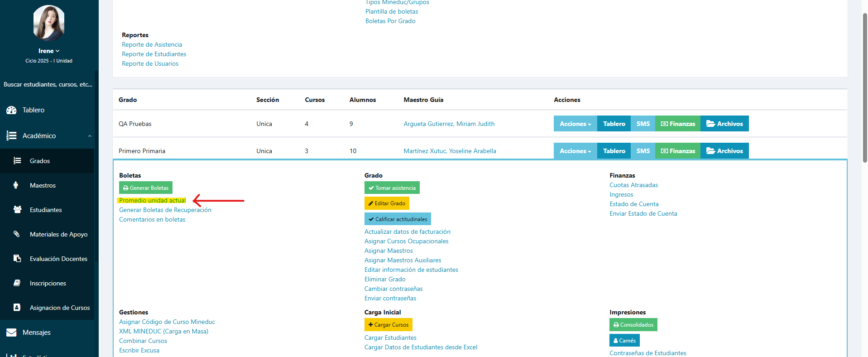Open Acciones dropdown for Primero Primaria

[x=575, y=151]
